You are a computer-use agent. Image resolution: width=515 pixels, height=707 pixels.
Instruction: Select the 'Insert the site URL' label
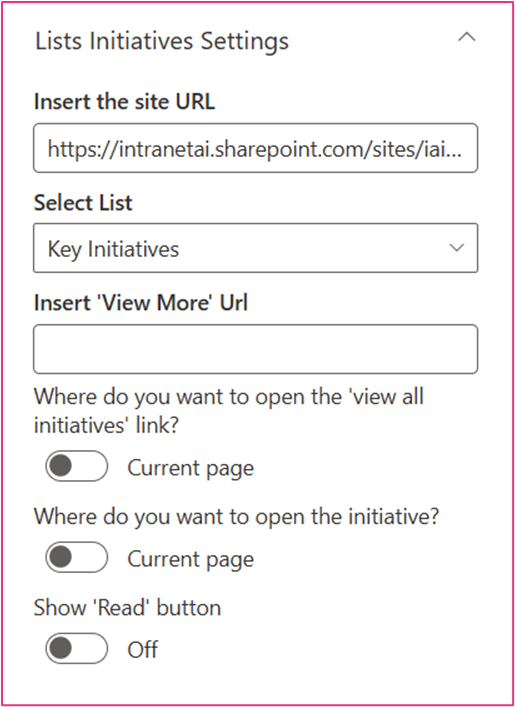(x=124, y=102)
